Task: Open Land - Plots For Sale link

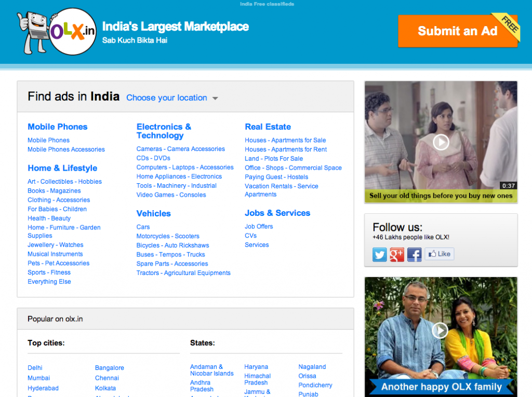Action: point(274,159)
